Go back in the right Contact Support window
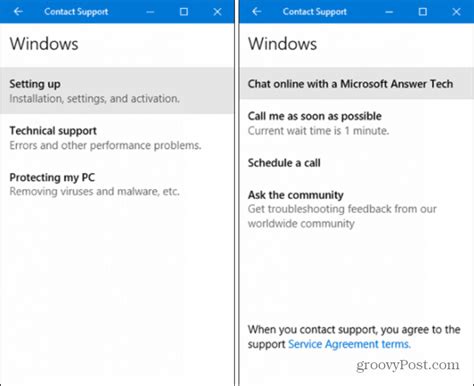The image size is (474, 386). pos(256,12)
